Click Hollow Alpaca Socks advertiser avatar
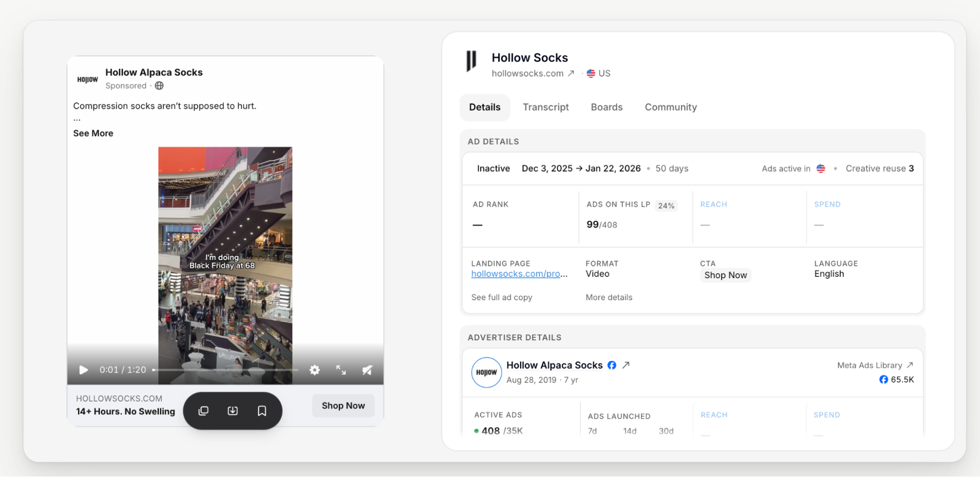980x477 pixels. coord(486,372)
